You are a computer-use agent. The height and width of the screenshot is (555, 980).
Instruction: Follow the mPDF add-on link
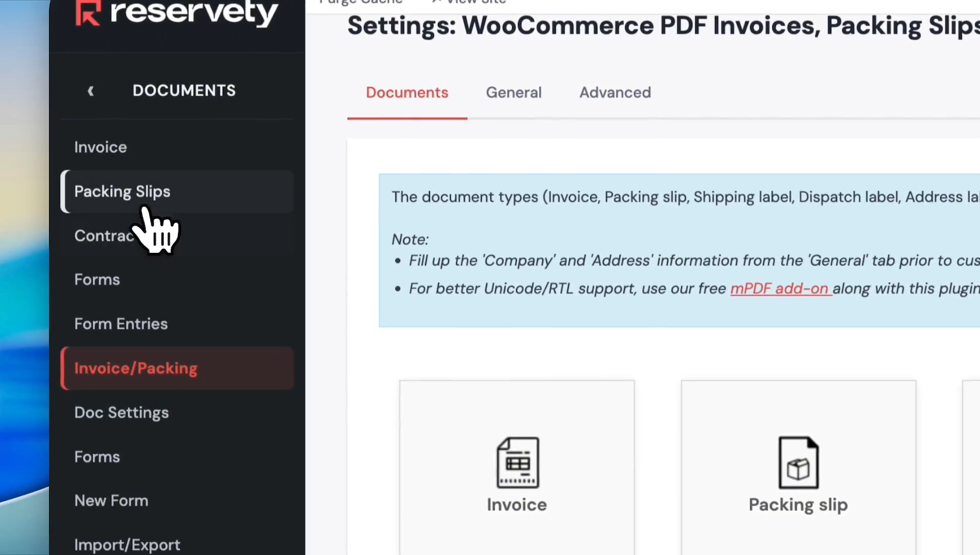[x=781, y=289]
